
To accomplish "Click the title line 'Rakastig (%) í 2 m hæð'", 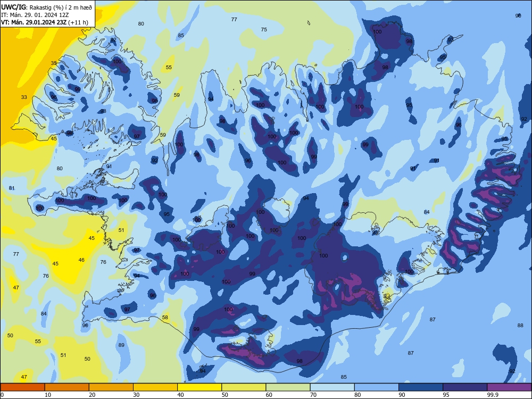I will (x=61, y=7).
